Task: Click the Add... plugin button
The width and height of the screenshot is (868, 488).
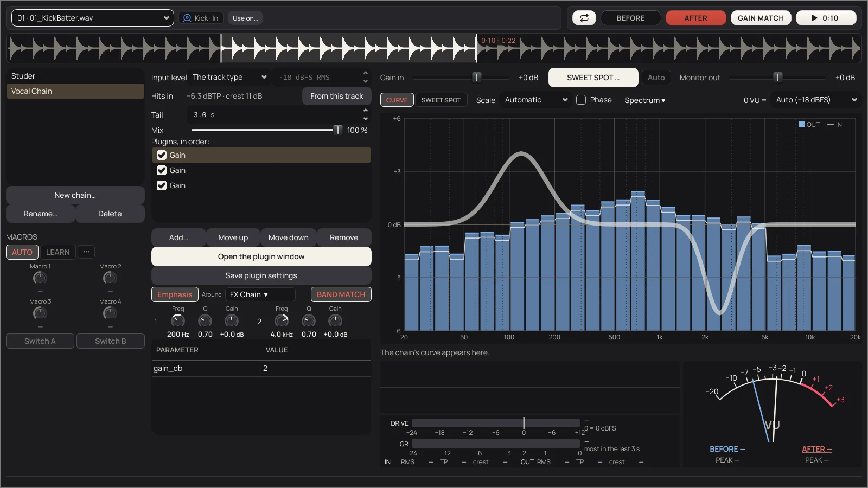Action: point(178,237)
